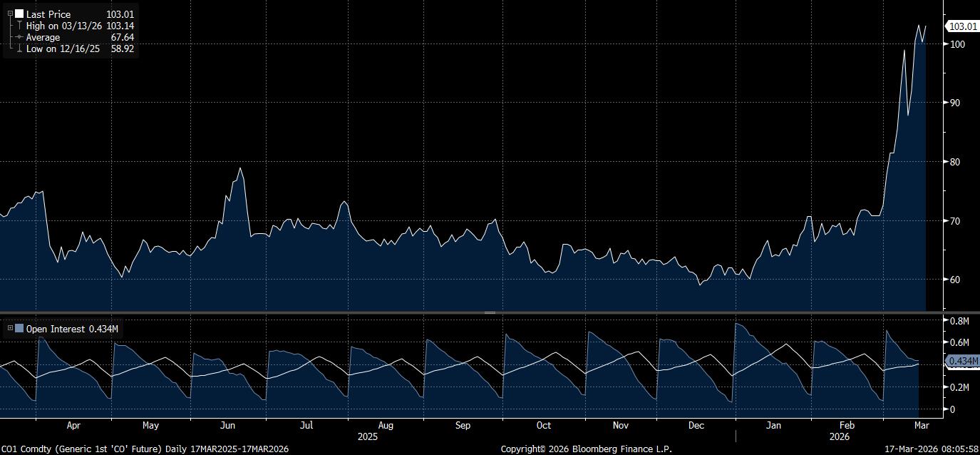Click the 100 price level axis label
The width and height of the screenshot is (980, 455).
tap(957, 44)
